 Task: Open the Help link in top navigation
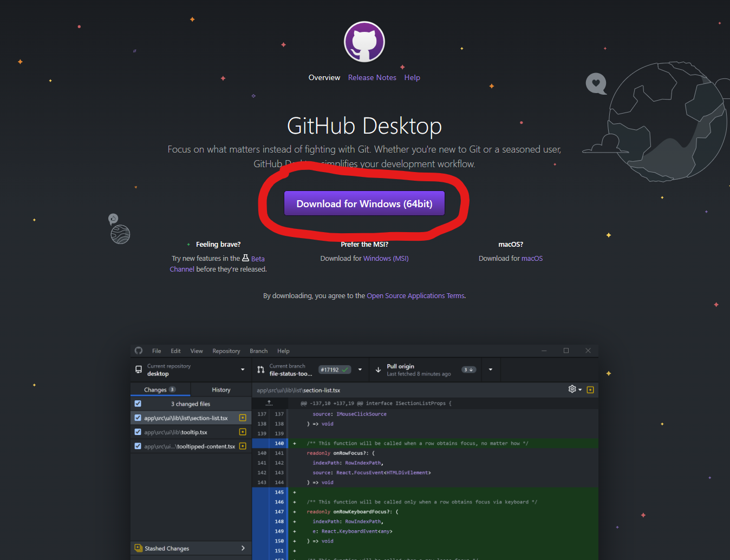click(x=412, y=77)
